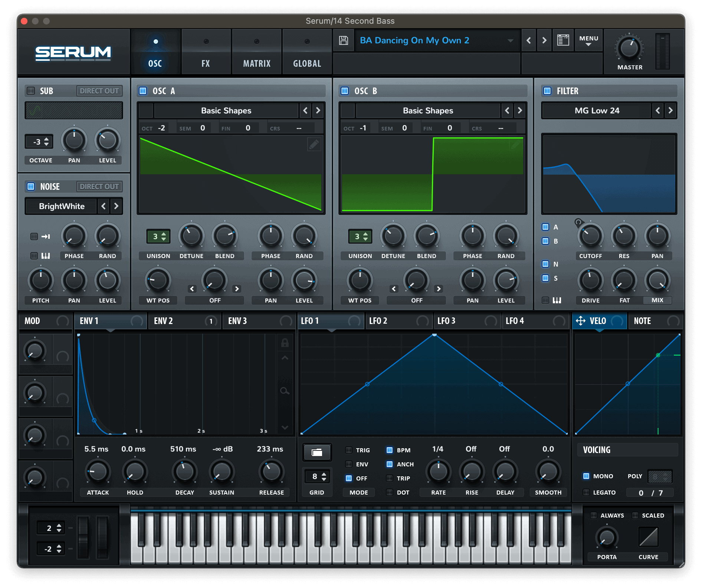
Task: Open the MENU dropdown
Action: [588, 40]
